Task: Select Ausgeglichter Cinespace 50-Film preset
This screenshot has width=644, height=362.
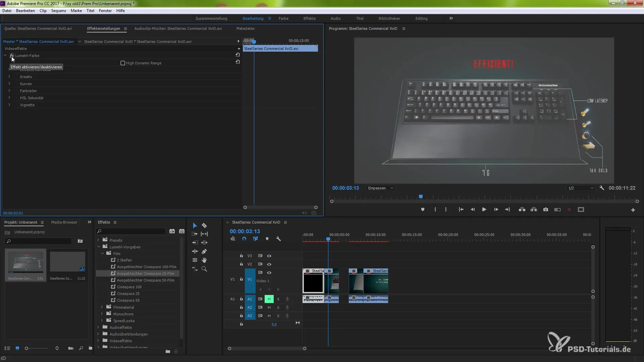Action: 146,280
